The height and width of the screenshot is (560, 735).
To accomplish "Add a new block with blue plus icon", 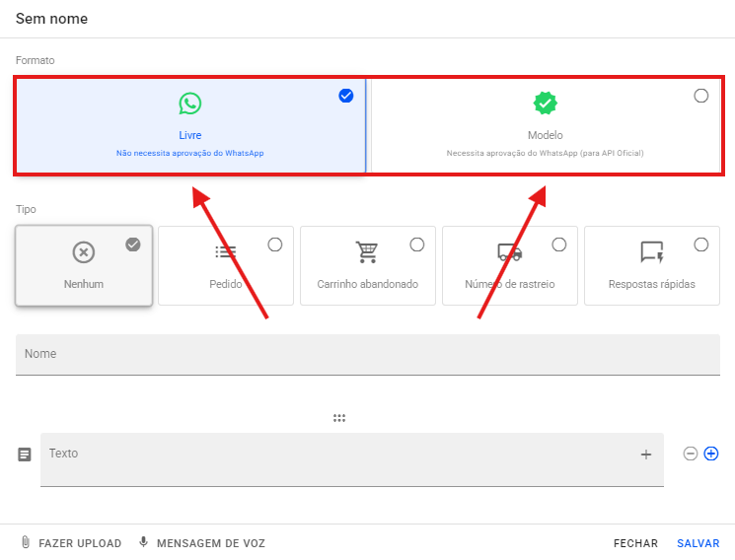I will click(711, 454).
